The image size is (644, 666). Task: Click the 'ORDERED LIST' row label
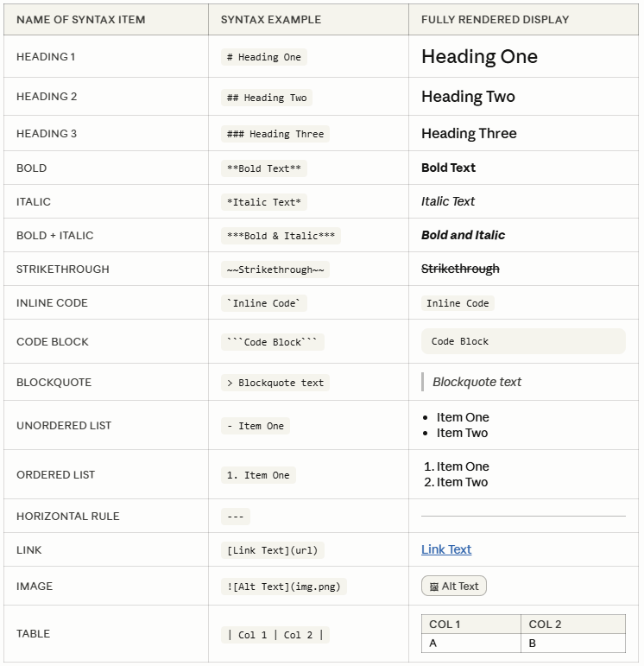point(55,474)
